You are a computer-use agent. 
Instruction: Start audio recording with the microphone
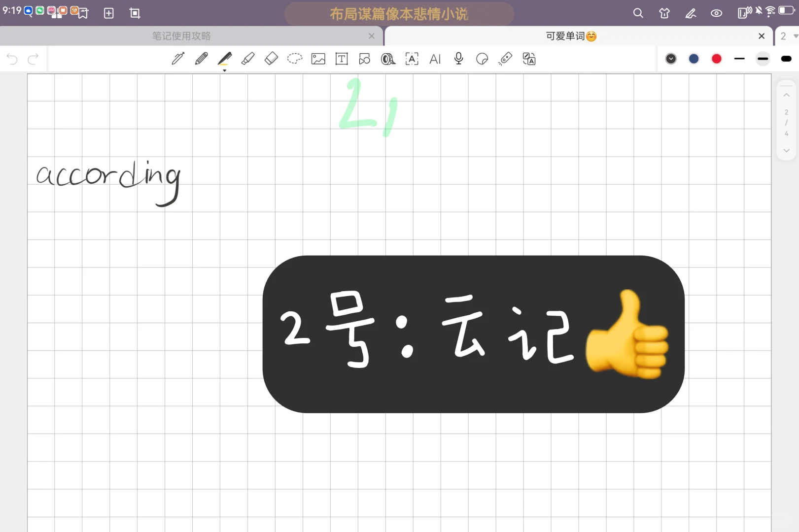click(x=459, y=59)
